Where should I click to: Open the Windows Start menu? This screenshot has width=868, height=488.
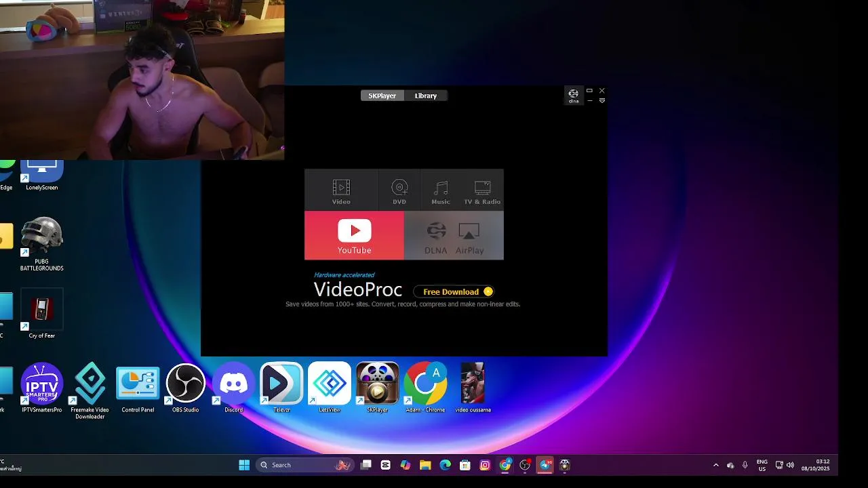[244, 465]
